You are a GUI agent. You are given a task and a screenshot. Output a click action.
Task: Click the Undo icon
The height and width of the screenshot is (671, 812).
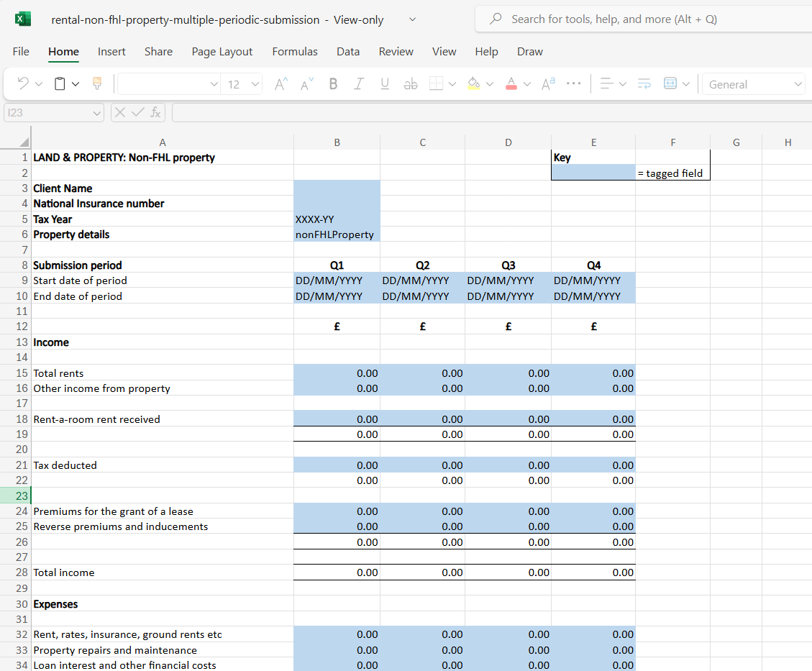(23, 83)
